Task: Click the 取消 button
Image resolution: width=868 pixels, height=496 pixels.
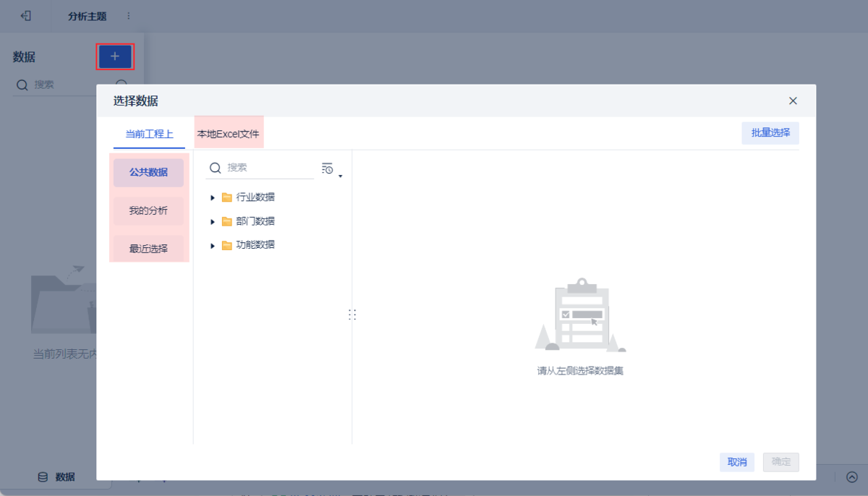Action: coord(737,462)
